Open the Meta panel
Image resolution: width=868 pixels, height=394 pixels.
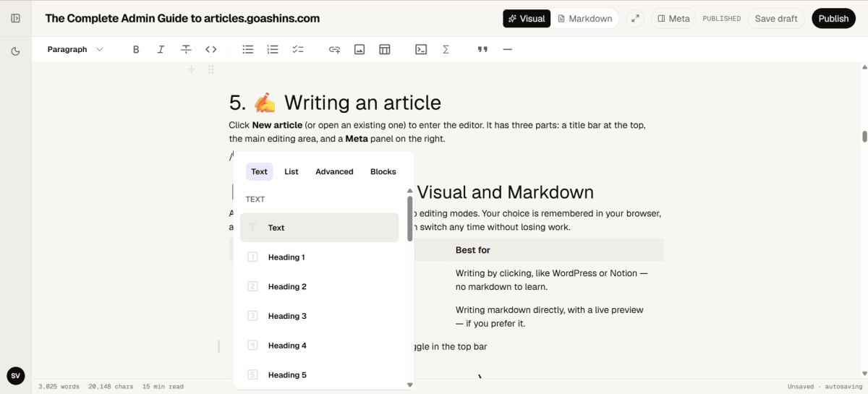(673, 18)
